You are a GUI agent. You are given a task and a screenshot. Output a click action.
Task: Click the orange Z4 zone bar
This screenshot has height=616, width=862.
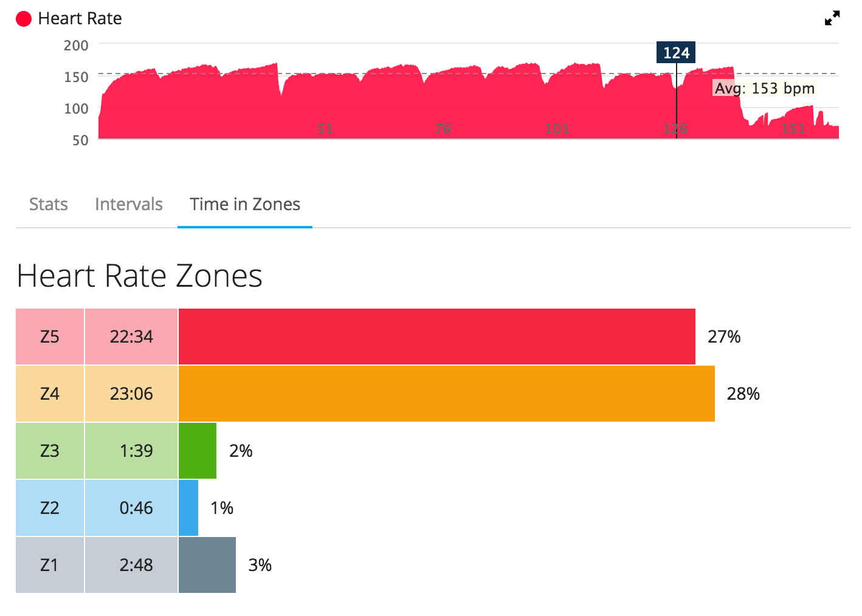pyautogui.click(x=446, y=394)
